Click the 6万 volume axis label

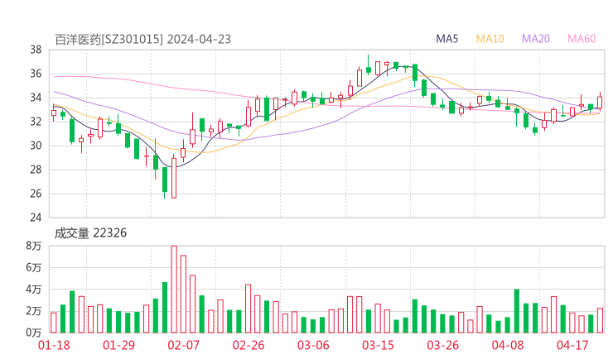34,268
